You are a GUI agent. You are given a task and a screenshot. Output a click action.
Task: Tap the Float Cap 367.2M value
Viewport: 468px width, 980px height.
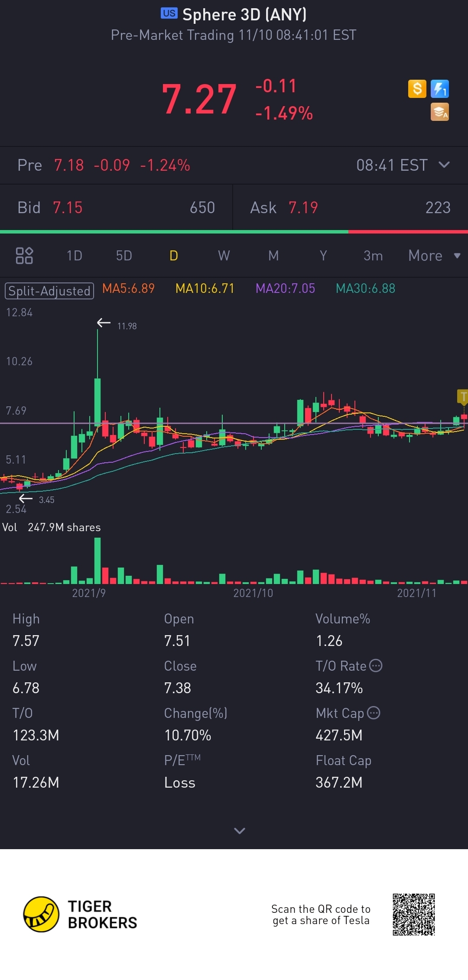click(x=339, y=782)
